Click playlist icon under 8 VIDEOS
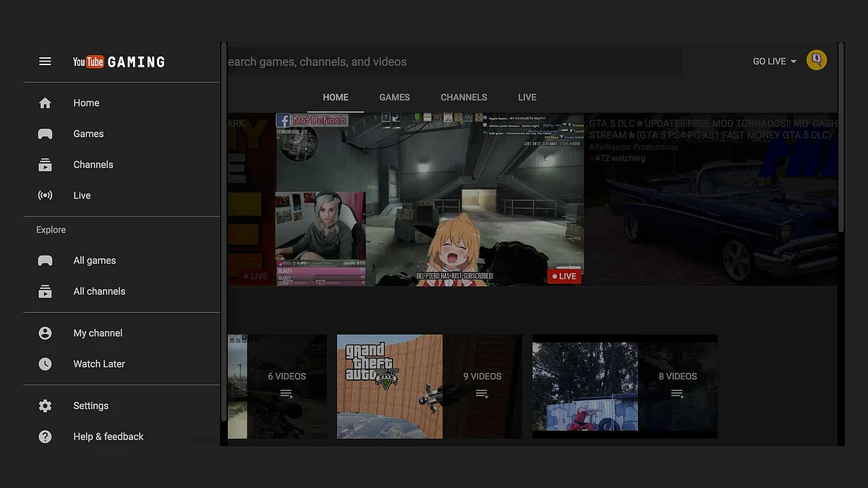Viewport: 868px width, 488px height. click(677, 394)
